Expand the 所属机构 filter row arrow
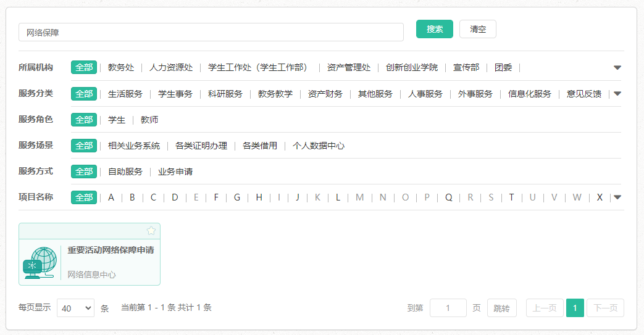The height and width of the screenshot is (335, 644). pyautogui.click(x=617, y=68)
